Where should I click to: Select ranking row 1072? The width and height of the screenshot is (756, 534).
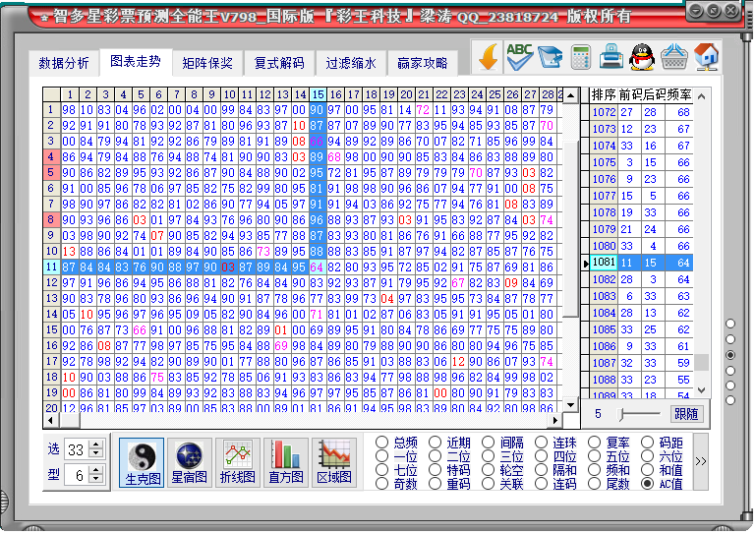click(641, 112)
